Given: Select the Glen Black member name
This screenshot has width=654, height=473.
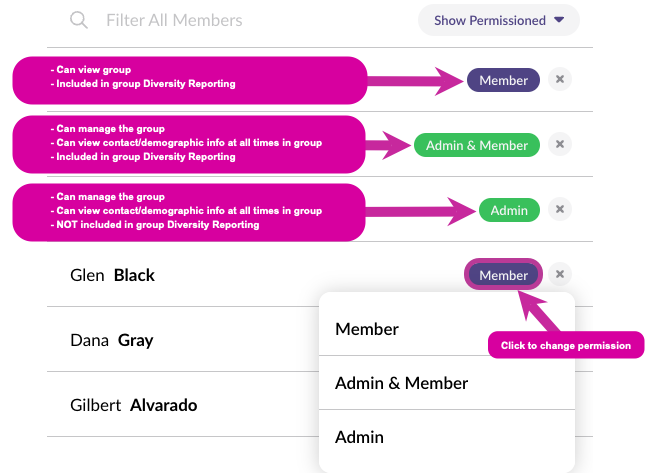Looking at the screenshot, I should (112, 275).
